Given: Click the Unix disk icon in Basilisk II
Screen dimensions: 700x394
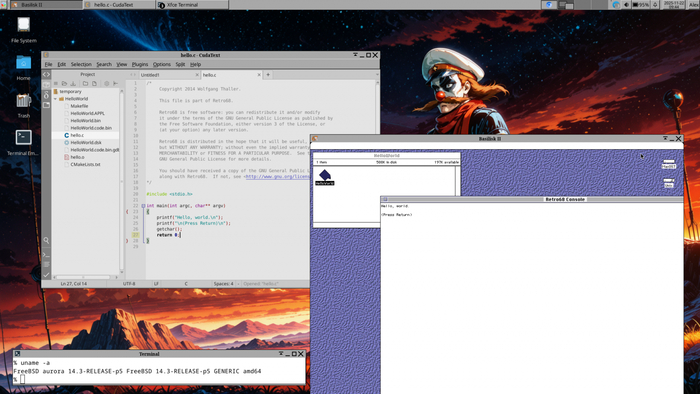Looking at the screenshot, I should click(669, 183).
